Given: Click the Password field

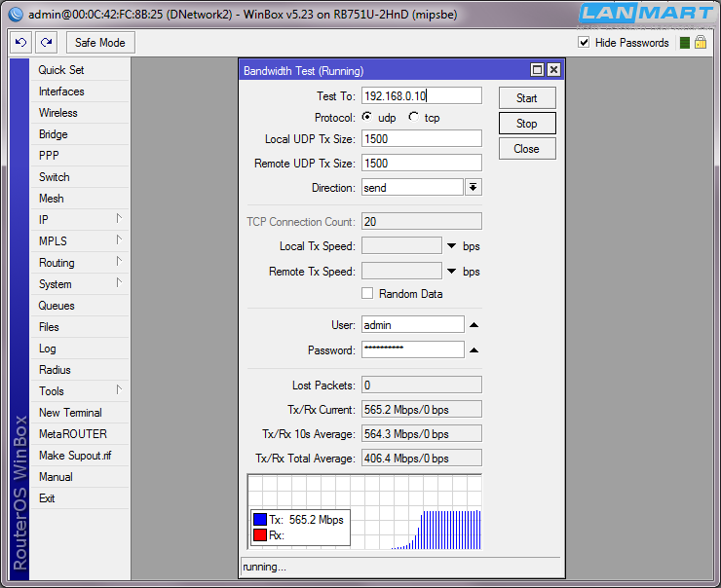Looking at the screenshot, I should pos(413,349).
